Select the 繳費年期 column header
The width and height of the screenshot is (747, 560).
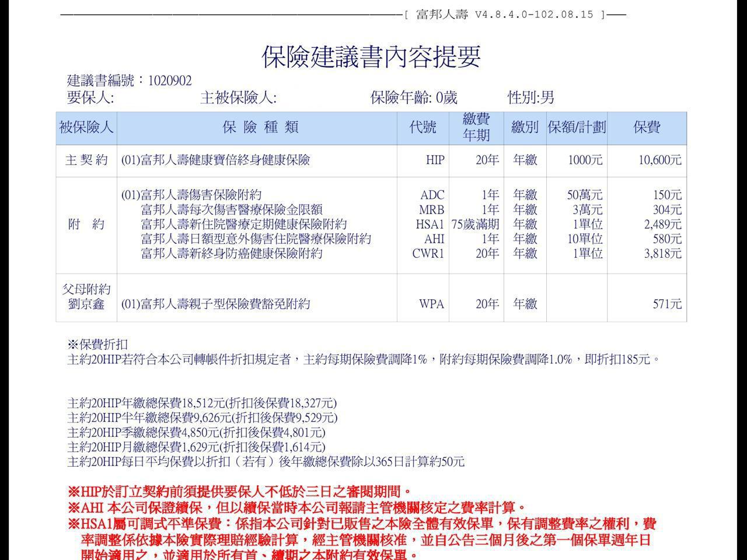pos(476,127)
